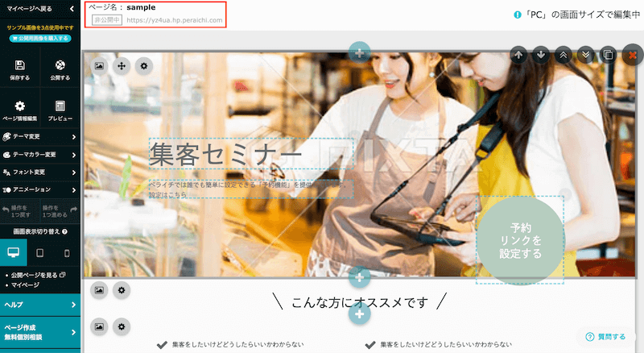
Task: Expand the テーマカラー変更 menu
Action: click(x=40, y=154)
